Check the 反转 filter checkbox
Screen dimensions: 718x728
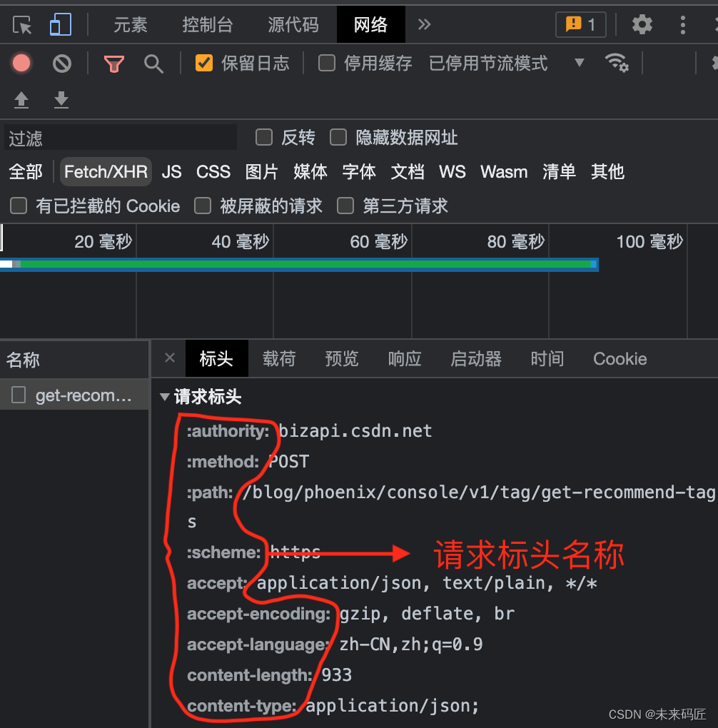coord(263,137)
